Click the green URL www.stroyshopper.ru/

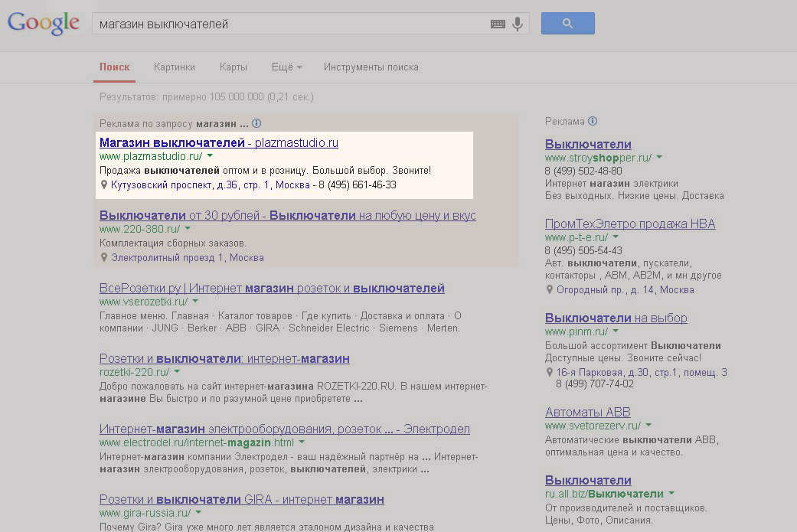[598, 158]
